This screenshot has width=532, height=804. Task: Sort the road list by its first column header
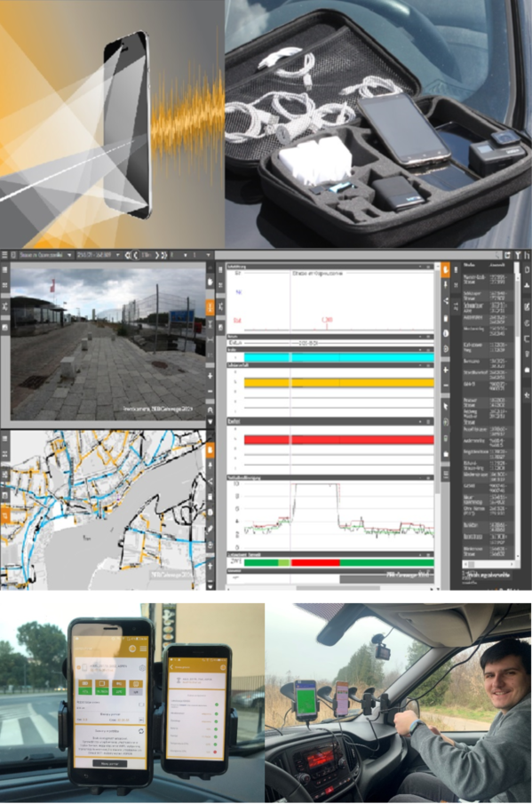[470, 266]
